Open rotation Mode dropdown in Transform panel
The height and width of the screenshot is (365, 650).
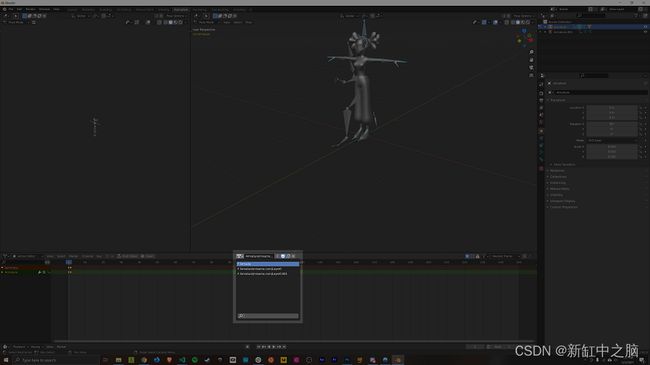click(x=611, y=141)
